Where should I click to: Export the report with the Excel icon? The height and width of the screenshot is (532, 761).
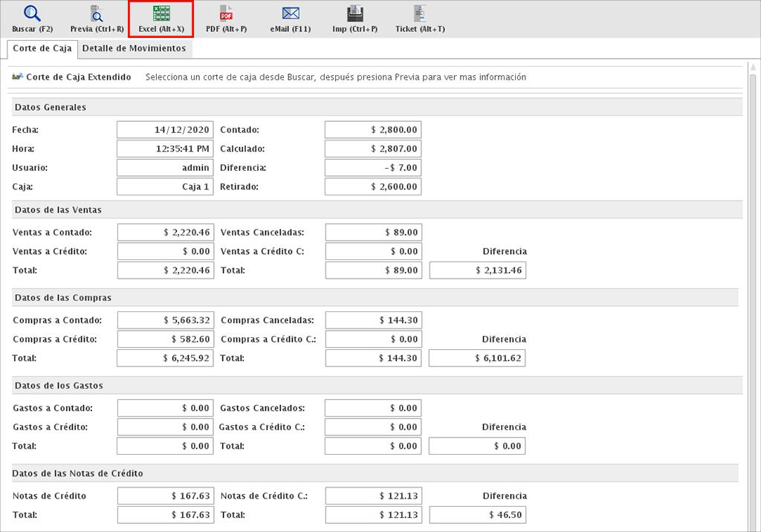161,14
